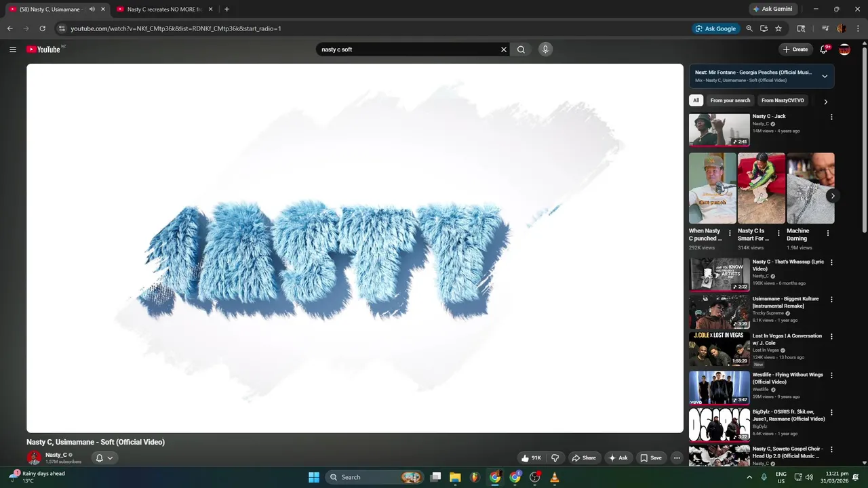This screenshot has height=488, width=868.
Task: Open options for Westlife video
Action: 831,375
